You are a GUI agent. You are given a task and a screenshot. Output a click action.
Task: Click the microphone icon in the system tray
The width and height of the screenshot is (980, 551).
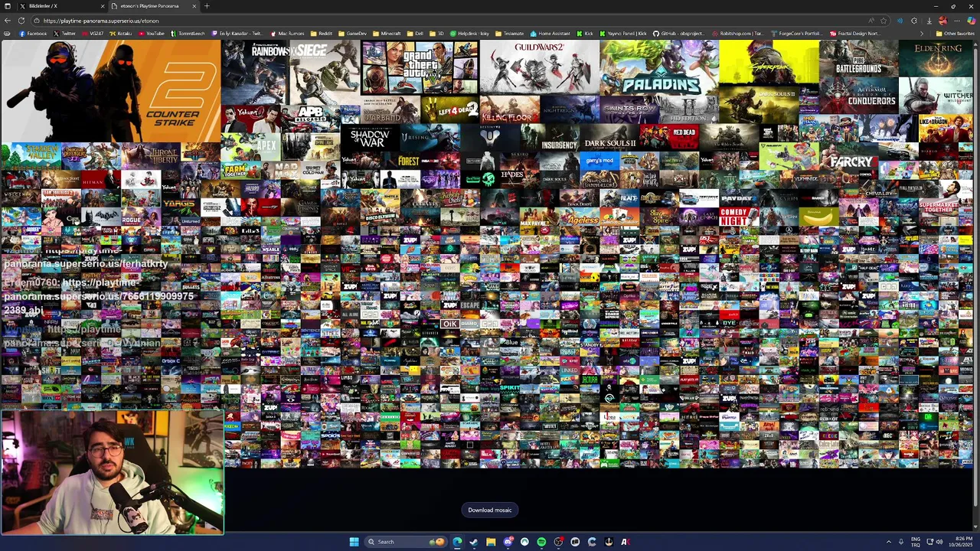[x=901, y=542]
